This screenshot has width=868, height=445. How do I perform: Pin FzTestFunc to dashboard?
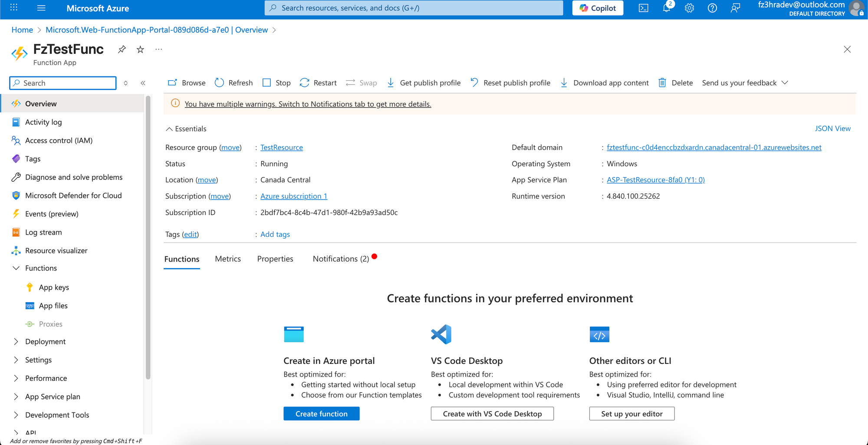pos(122,49)
